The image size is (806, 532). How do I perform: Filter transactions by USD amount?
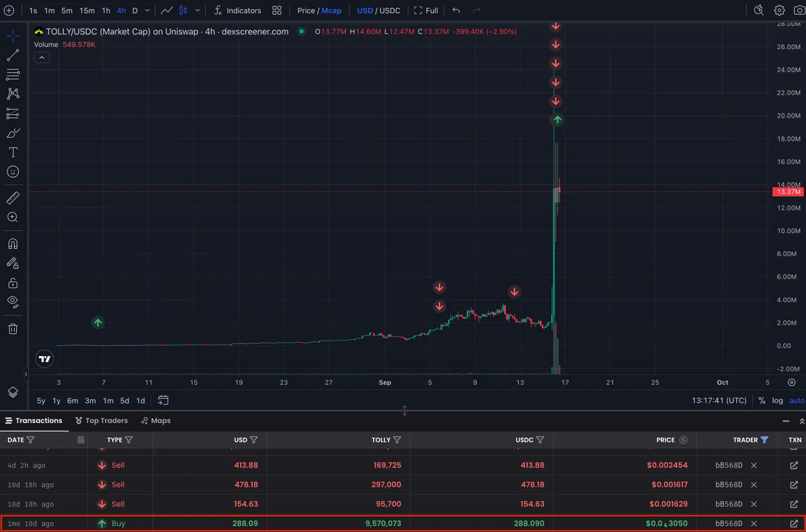point(253,439)
